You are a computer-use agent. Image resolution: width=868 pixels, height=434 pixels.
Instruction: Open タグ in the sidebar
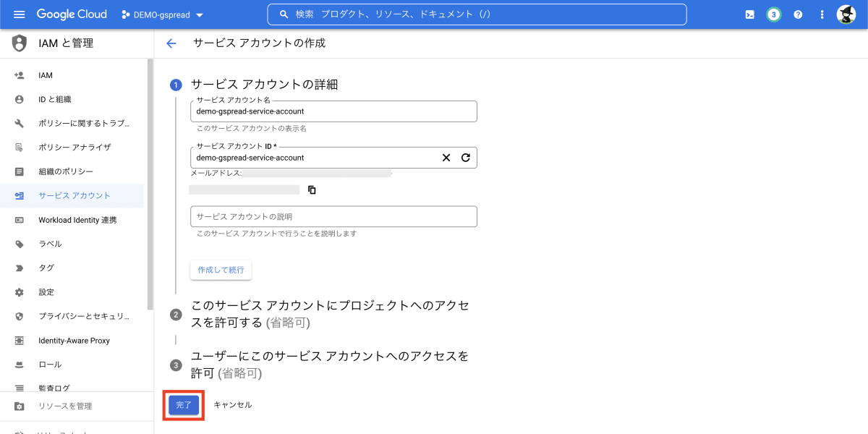coord(46,268)
